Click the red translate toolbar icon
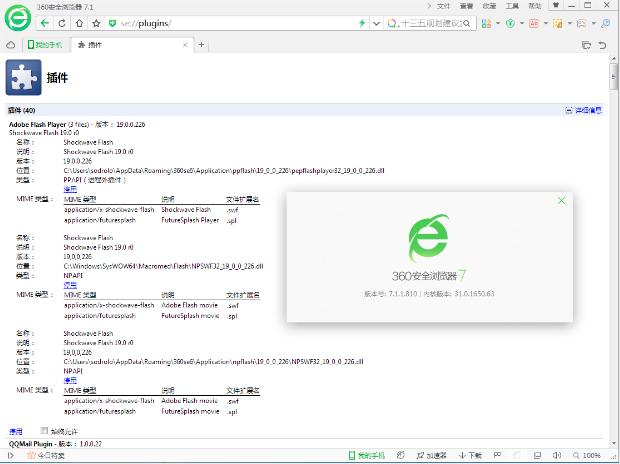The image size is (620, 464). (x=534, y=24)
